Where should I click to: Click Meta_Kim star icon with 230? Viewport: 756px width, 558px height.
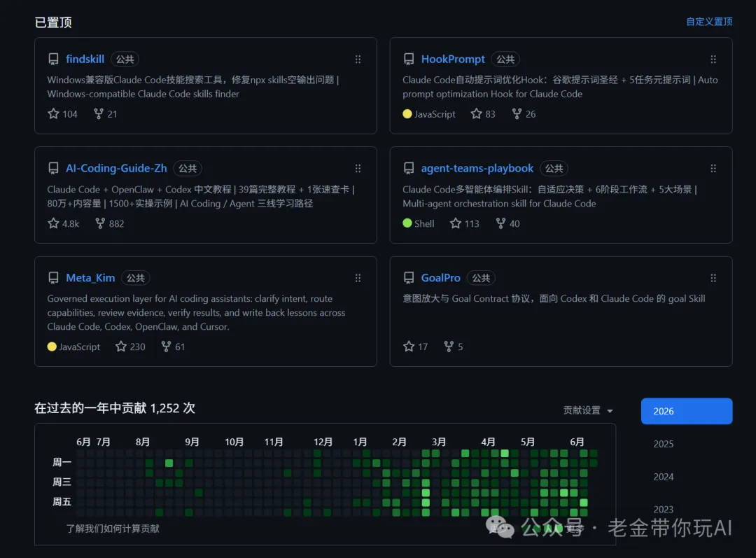(120, 347)
